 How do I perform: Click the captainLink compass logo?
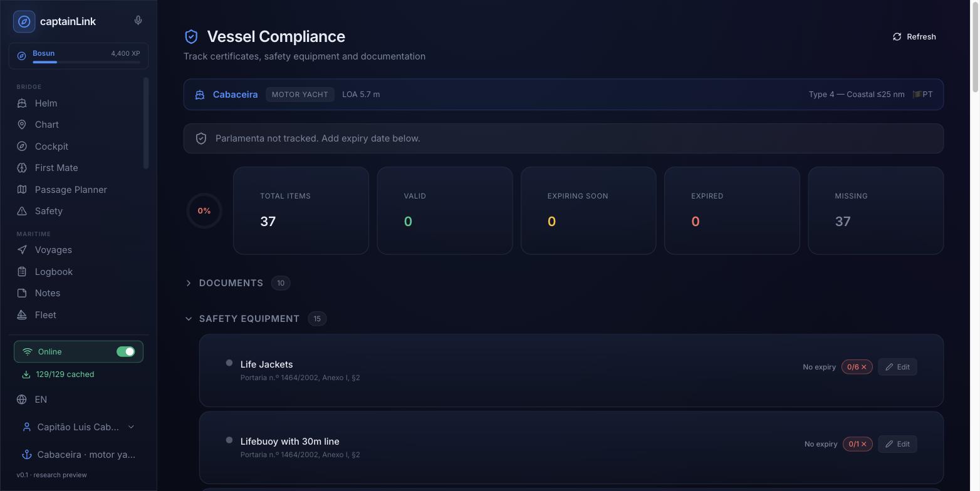point(24,21)
